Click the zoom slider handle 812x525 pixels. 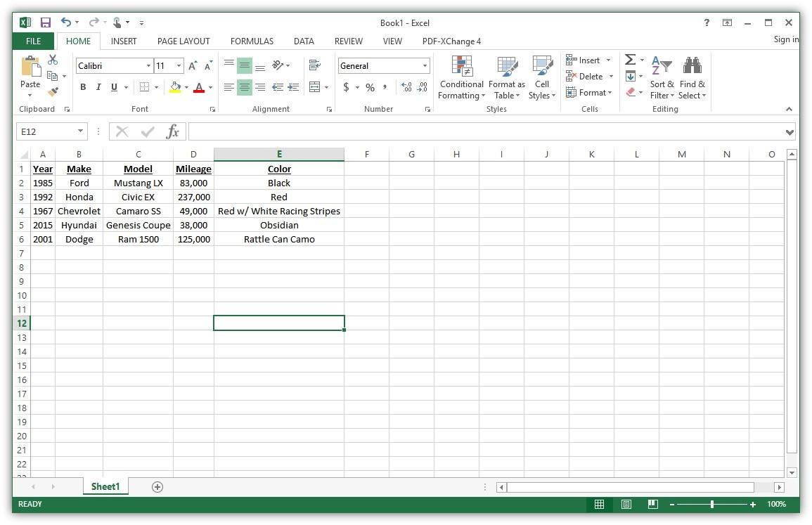pyautogui.click(x=712, y=505)
